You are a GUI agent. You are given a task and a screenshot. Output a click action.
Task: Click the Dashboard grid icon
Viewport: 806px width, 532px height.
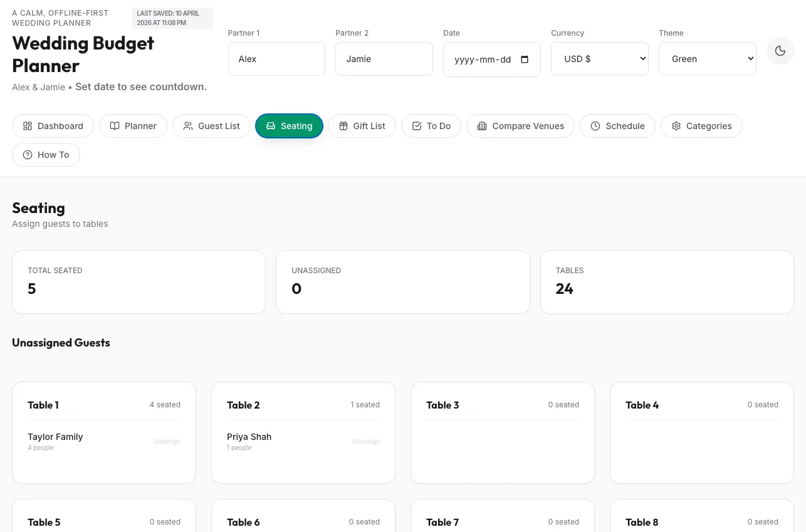(28, 126)
